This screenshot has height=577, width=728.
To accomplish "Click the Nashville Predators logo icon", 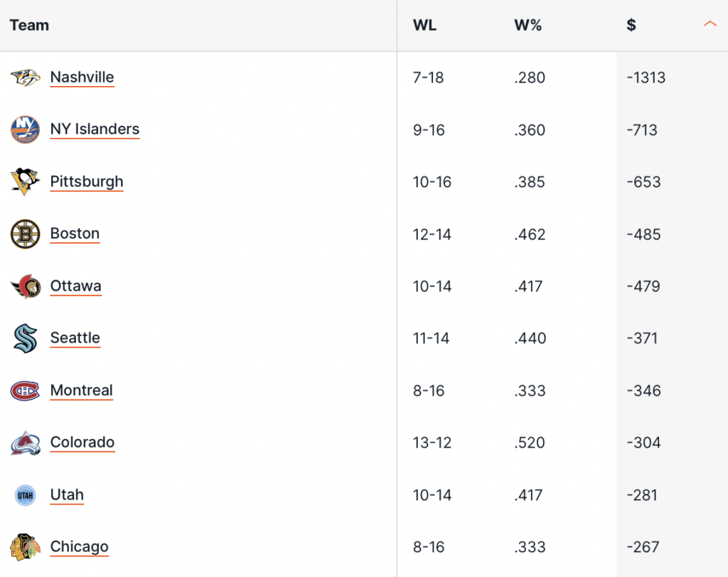I will [25, 77].
